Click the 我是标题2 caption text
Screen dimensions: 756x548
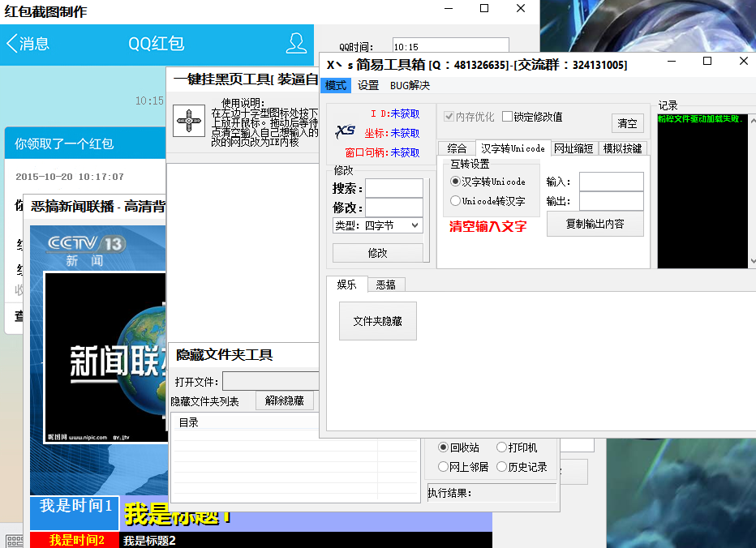(x=149, y=540)
